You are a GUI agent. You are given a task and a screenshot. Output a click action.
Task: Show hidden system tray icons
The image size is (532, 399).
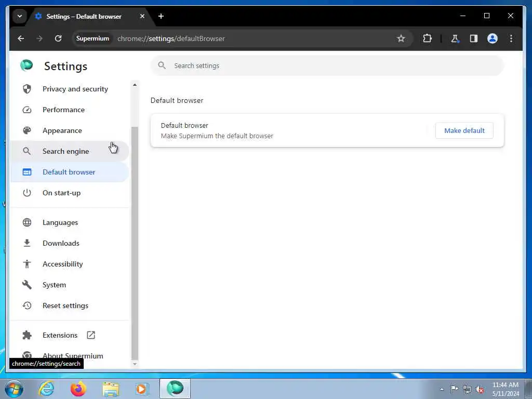point(442,389)
